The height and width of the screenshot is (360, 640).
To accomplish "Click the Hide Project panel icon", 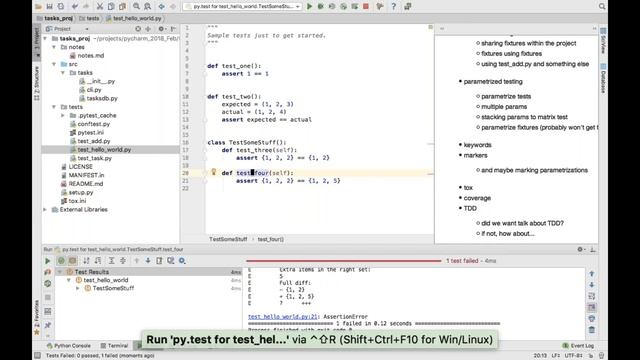I will click(173, 29).
